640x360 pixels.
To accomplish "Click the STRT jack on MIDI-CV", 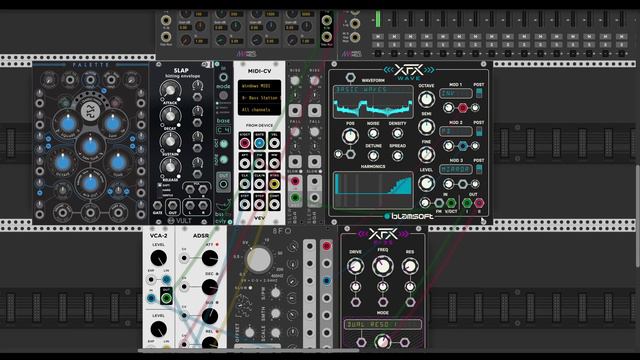I will [x=244, y=204].
